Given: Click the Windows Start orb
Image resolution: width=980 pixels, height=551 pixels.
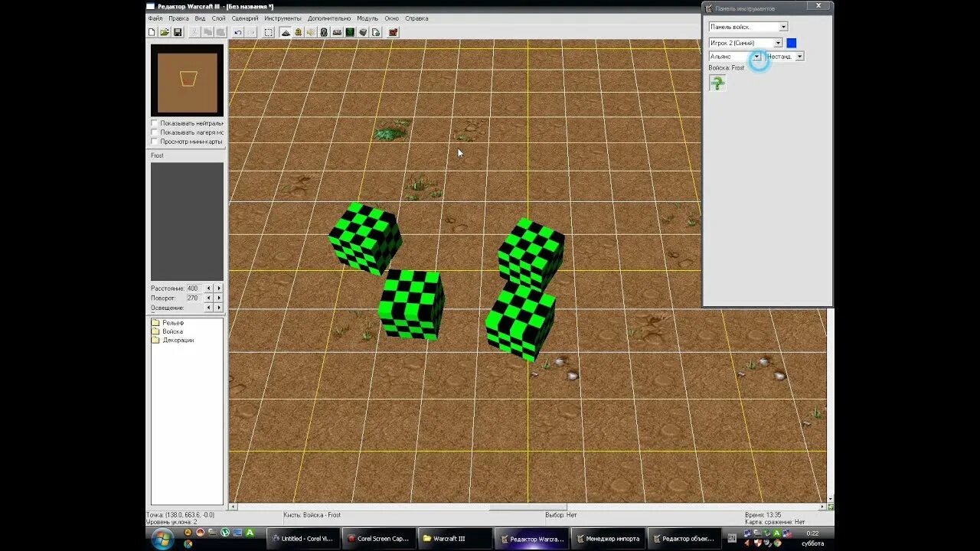Looking at the screenshot, I should [162, 538].
